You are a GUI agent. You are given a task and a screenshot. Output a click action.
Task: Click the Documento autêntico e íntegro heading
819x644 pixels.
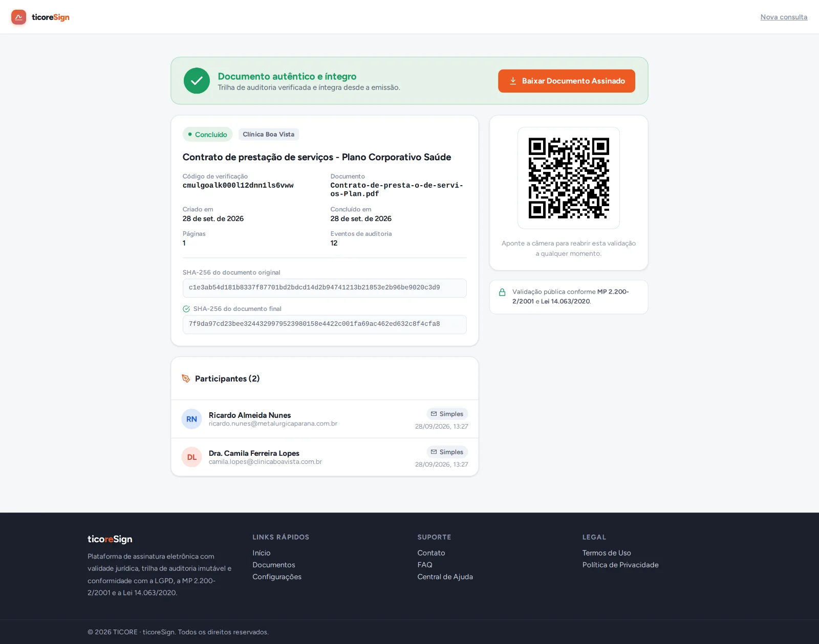(x=287, y=76)
